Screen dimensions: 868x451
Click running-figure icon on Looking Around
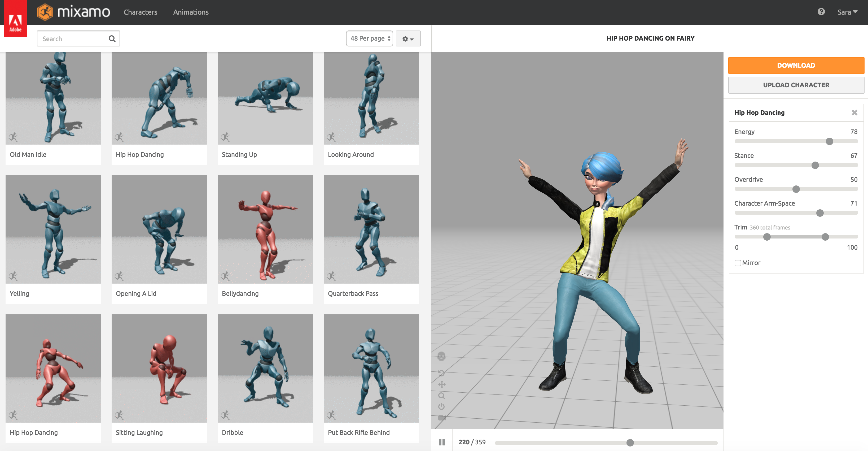click(331, 137)
